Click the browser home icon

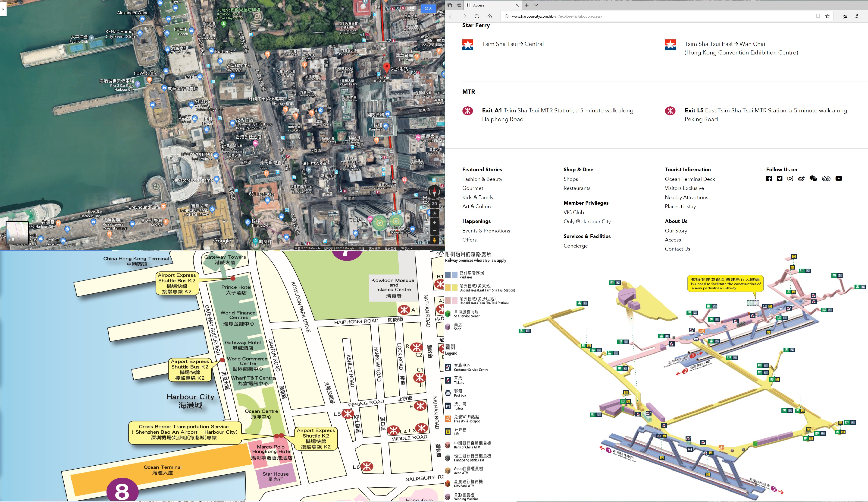(x=489, y=16)
